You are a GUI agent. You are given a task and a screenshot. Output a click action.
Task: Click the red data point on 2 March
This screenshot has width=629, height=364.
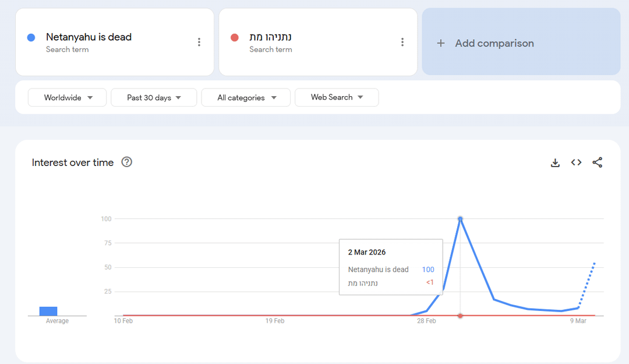(x=460, y=316)
